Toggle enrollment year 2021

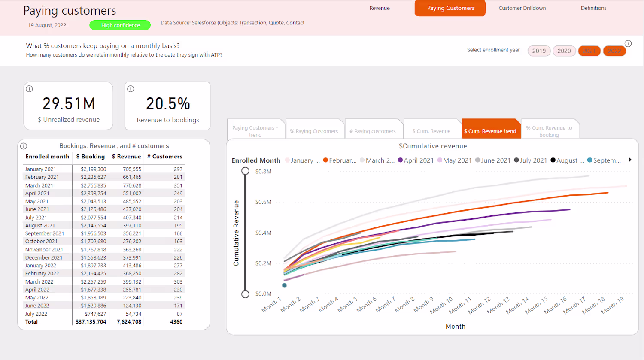(x=589, y=51)
